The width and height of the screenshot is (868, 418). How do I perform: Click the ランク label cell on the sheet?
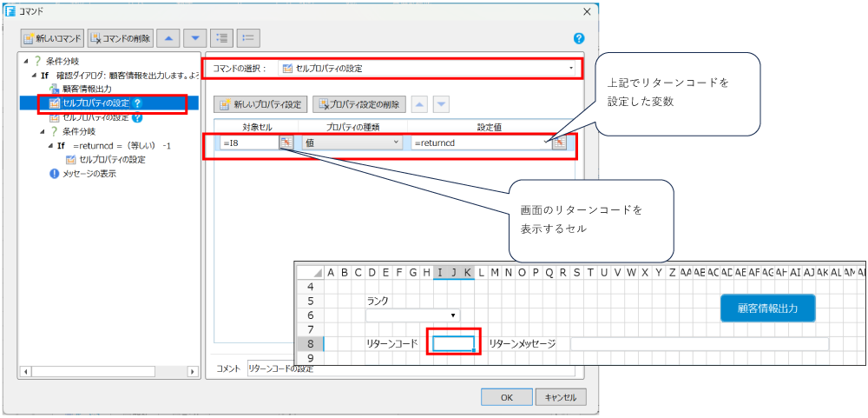[378, 301]
